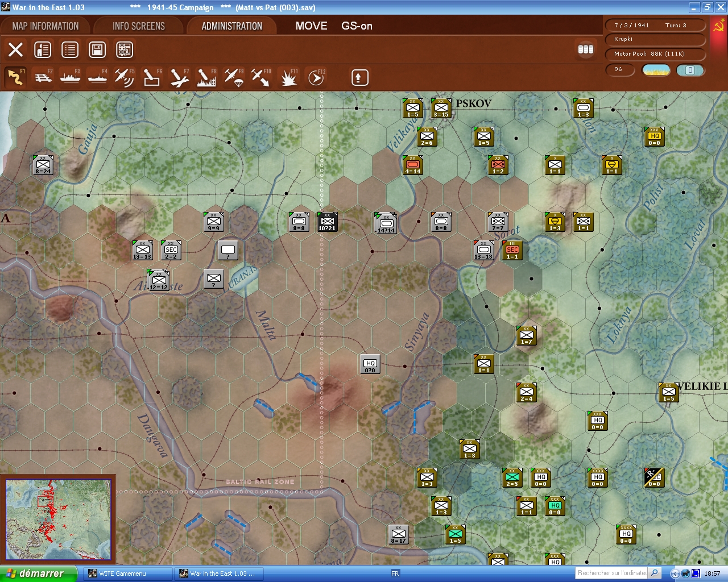728x582 pixels.
Task: Select F3 naval transport mode
Action: pos(71,77)
